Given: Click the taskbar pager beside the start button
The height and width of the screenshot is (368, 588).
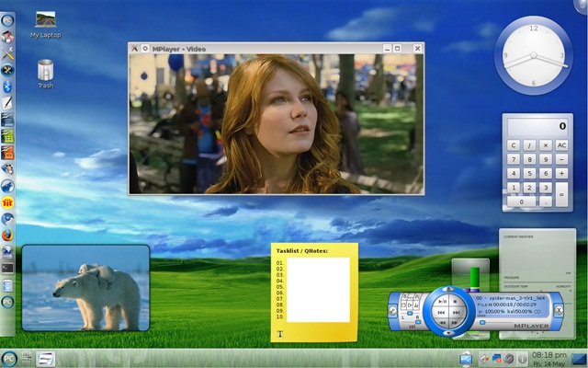Looking at the screenshot, I should click(26, 359).
